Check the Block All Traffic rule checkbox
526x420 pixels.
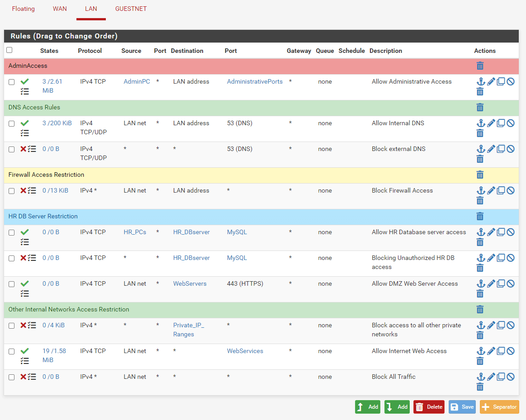click(x=11, y=378)
